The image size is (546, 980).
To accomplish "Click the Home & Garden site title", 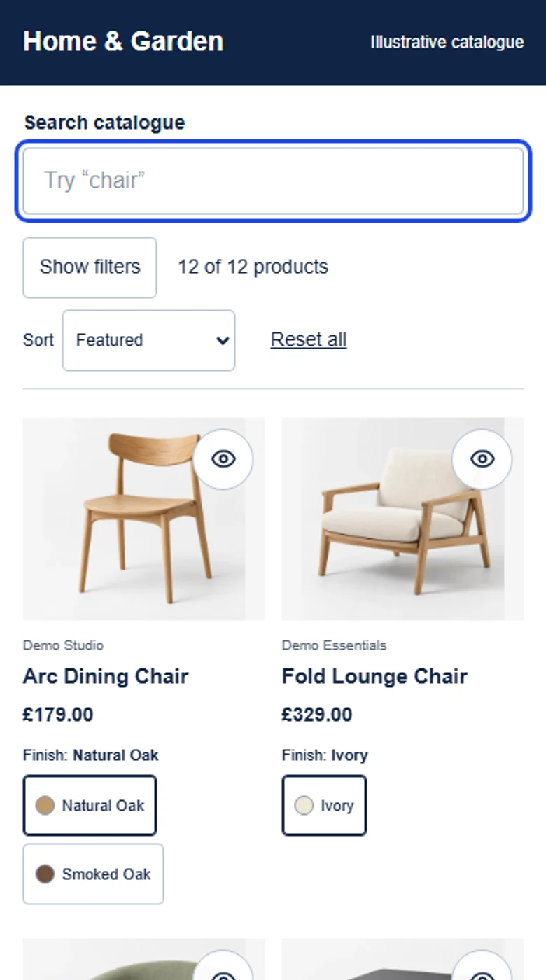I will 123,42.
